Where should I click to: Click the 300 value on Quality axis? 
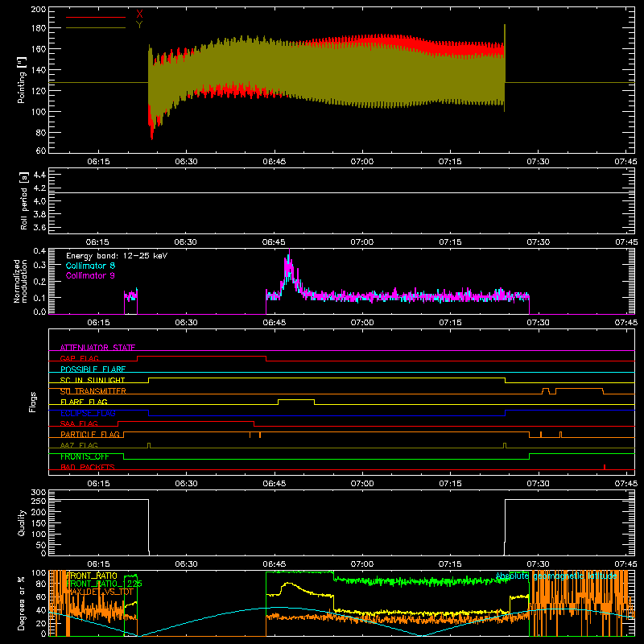pos(39,493)
